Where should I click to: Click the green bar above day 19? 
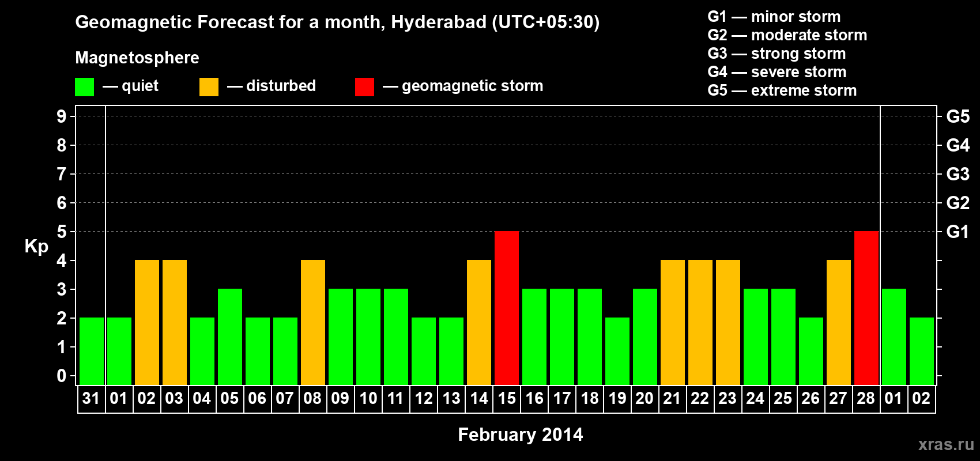[617, 352]
